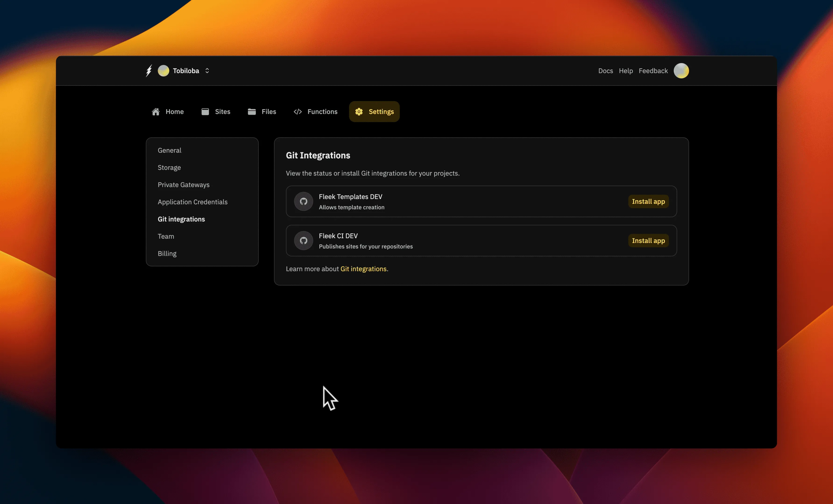Click the Functions code brackets icon
The image size is (833, 504).
(298, 112)
